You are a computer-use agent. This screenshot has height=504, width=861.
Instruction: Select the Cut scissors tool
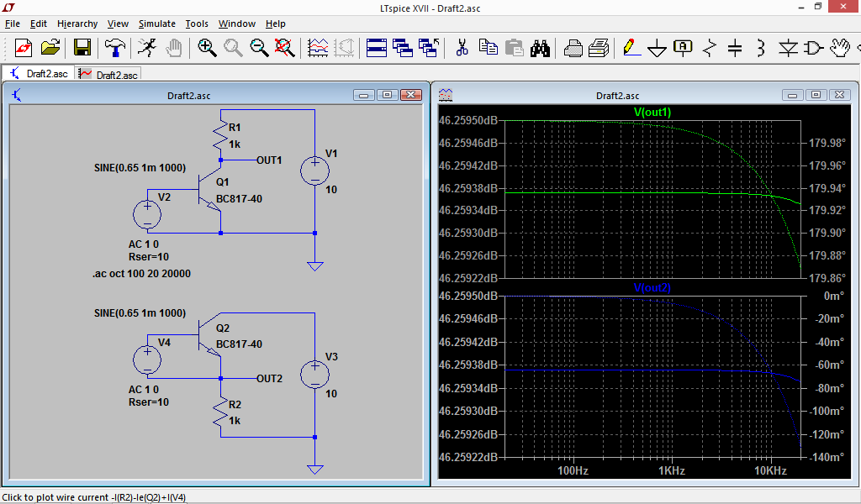(x=462, y=48)
